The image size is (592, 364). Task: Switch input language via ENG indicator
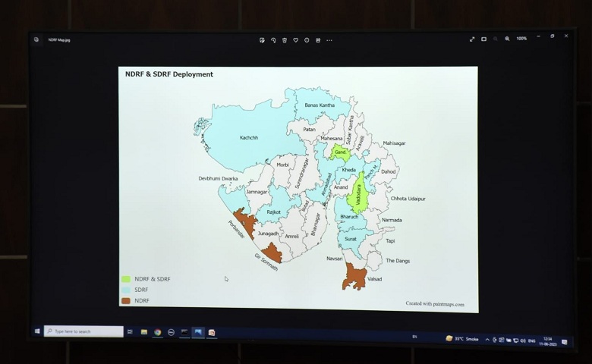click(531, 341)
